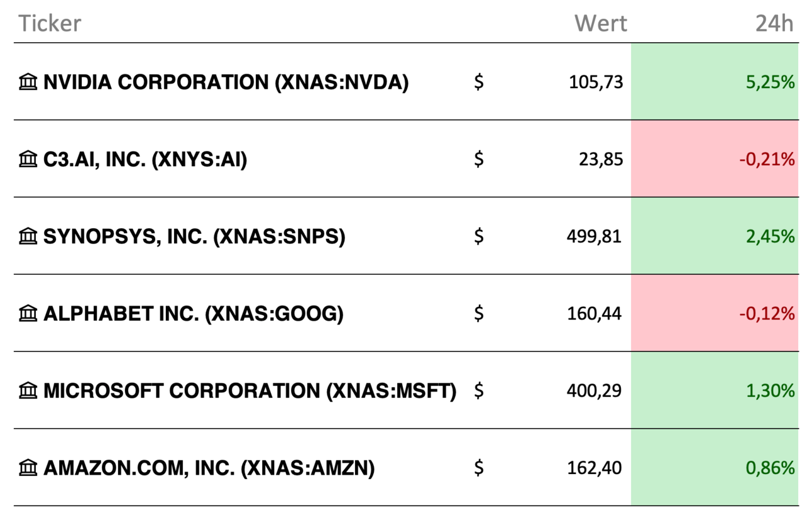Click the Microsoft stock bank icon

[x=28, y=391]
